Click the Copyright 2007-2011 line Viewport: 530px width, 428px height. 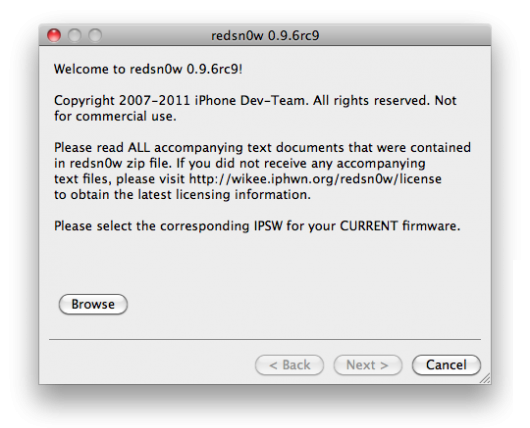255,100
